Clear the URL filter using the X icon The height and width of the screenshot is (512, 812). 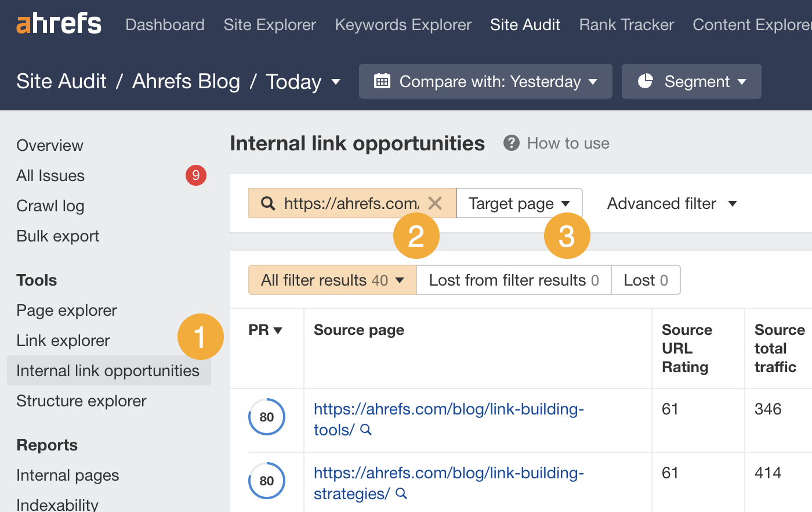point(435,203)
